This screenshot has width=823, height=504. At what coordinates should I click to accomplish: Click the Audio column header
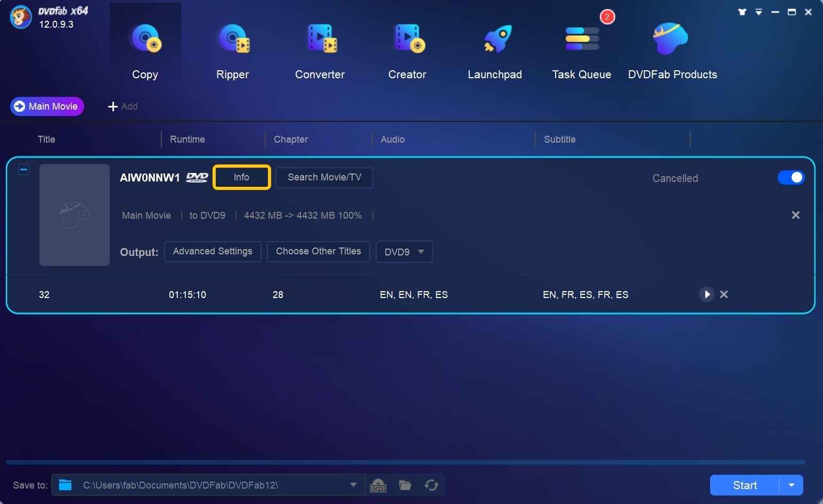393,139
